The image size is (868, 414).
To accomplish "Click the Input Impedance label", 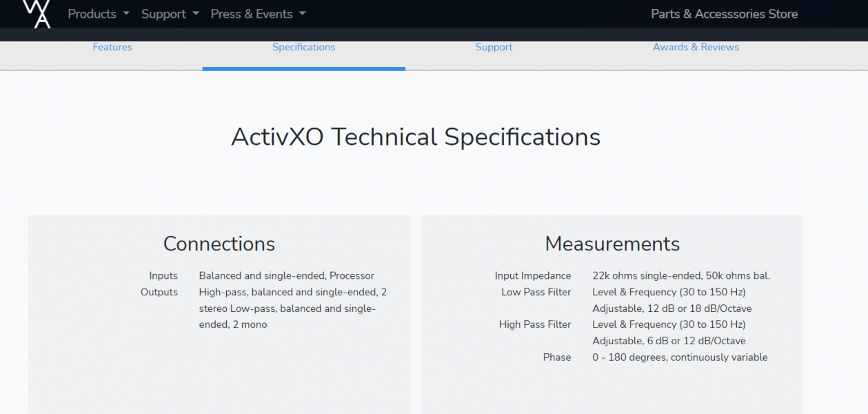I will pos(533,275).
